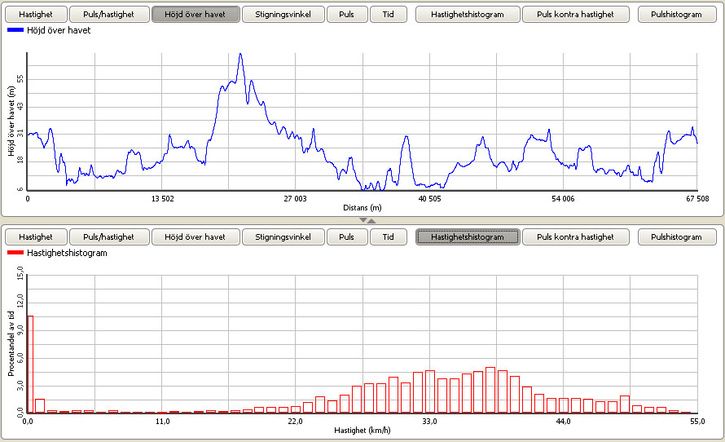Open Puls kontra hastighet in lower panel

[576, 237]
